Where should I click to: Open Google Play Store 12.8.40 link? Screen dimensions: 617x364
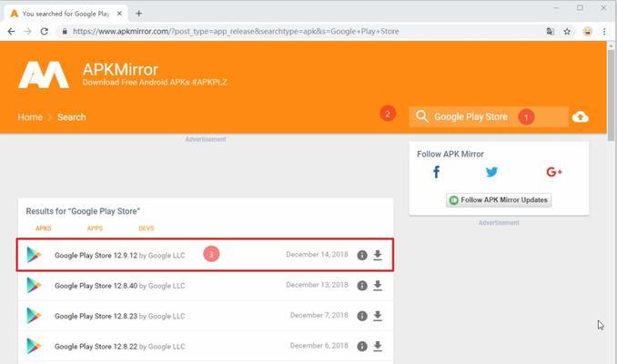pos(96,286)
